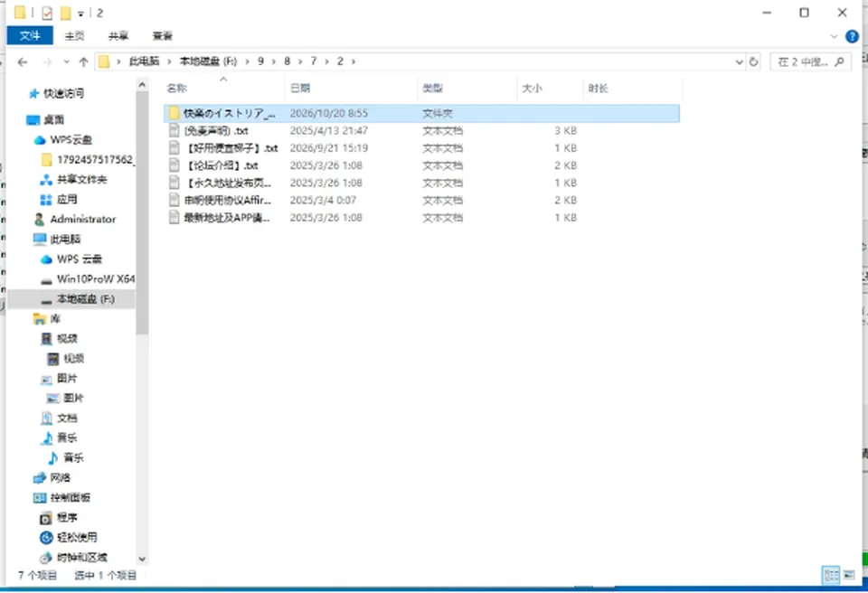This screenshot has width=868, height=593.
Task: Open the 文件 menu tab
Action: tap(30, 36)
